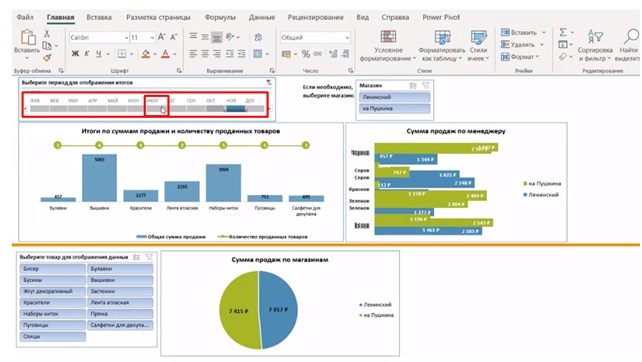Click the percent style icon
Viewport: 642px width, 362px height.
point(305,54)
